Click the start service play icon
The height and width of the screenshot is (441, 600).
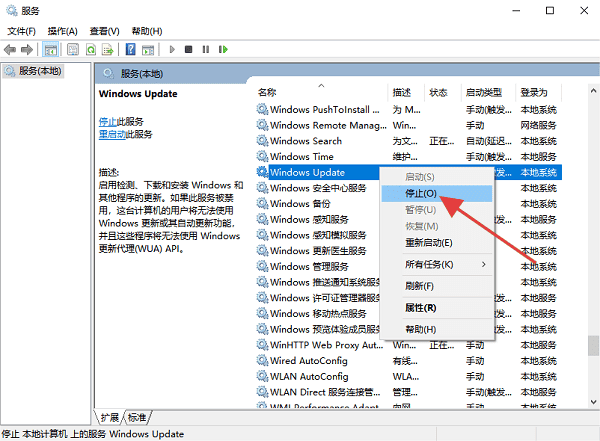click(x=172, y=49)
